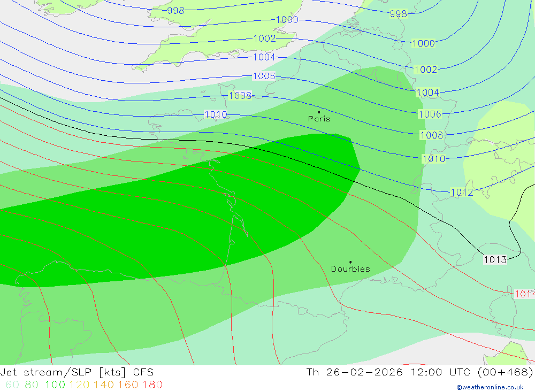Click the 1006 label on eastern side
This screenshot has height=392, width=535.
click(430, 114)
